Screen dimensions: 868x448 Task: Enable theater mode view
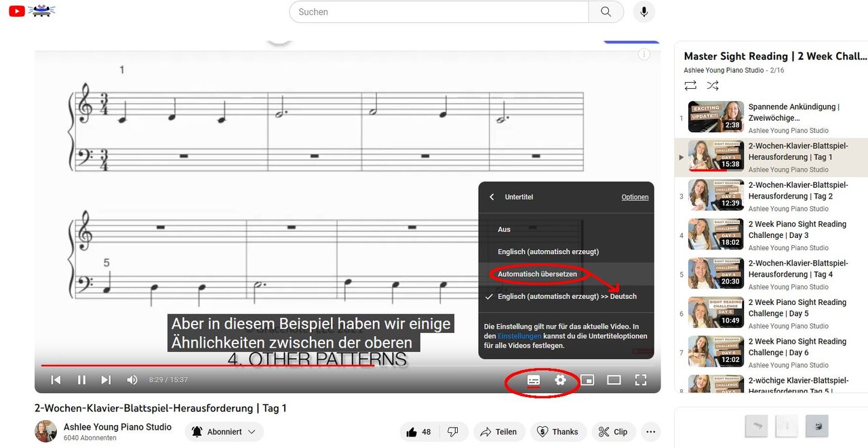[x=614, y=380]
